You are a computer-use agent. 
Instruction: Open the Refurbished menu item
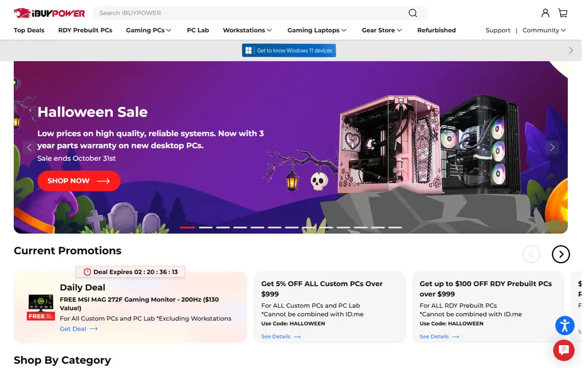437,30
